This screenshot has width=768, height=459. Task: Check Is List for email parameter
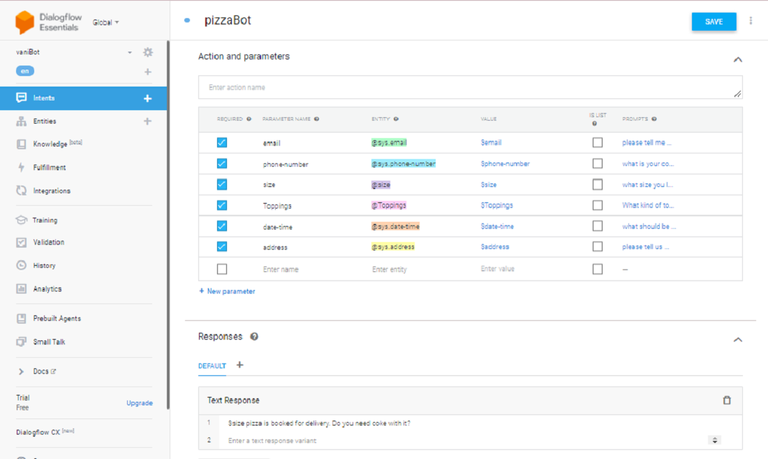point(598,143)
